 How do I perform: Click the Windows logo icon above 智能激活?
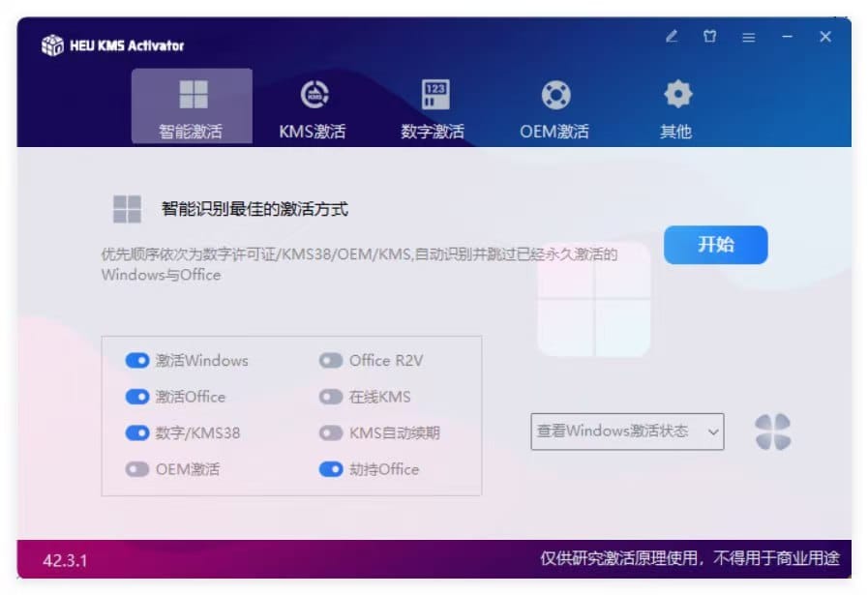(x=194, y=94)
